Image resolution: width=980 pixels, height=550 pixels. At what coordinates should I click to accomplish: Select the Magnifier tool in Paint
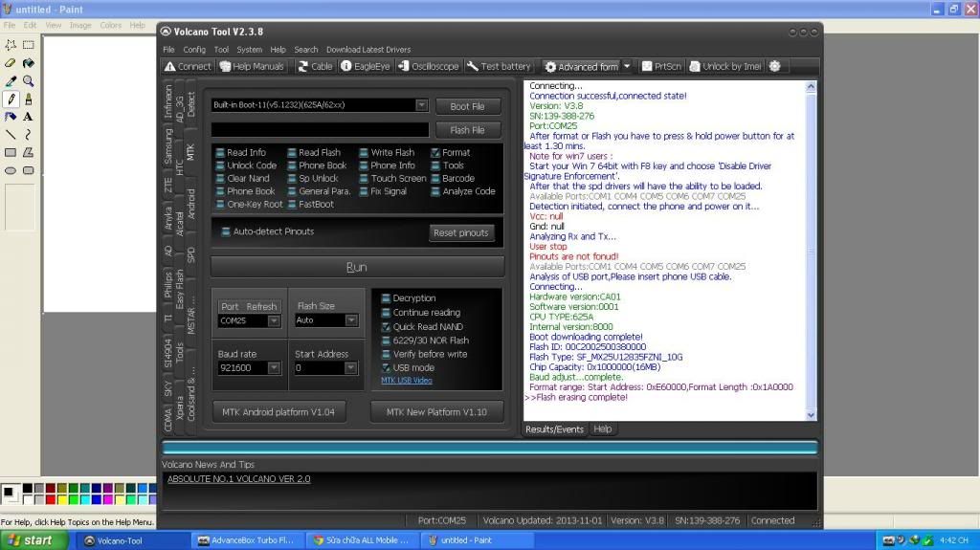28,81
